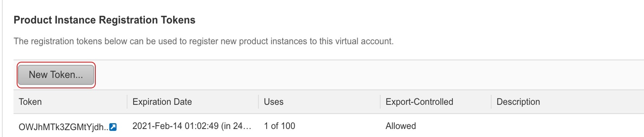Open the token details arrow icon
This screenshot has height=137, width=644.
pyautogui.click(x=113, y=127)
